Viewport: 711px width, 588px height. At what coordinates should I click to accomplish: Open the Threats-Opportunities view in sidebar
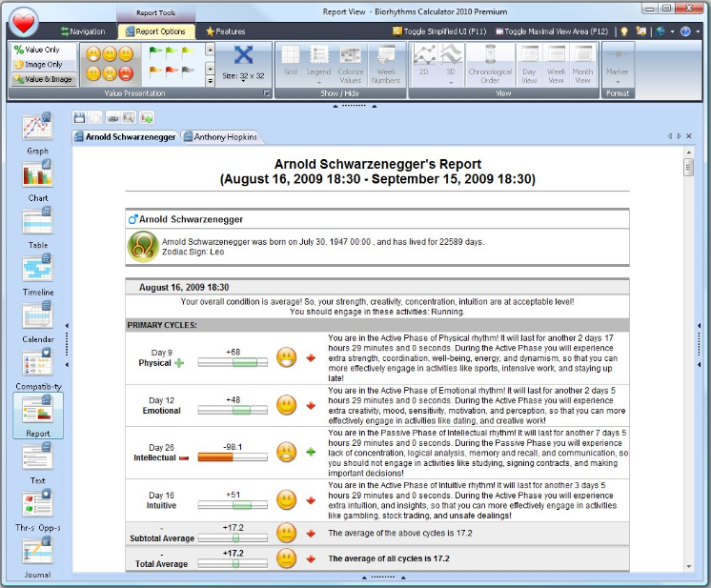point(37,511)
